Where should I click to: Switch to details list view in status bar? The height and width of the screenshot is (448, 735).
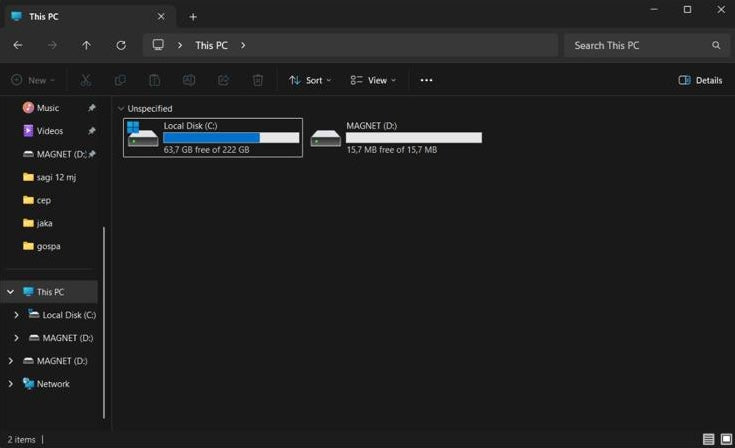pos(708,439)
